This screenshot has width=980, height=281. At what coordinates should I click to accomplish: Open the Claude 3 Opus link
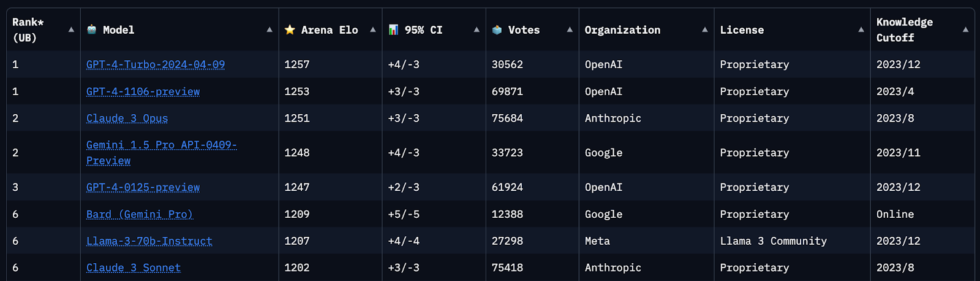[127, 118]
